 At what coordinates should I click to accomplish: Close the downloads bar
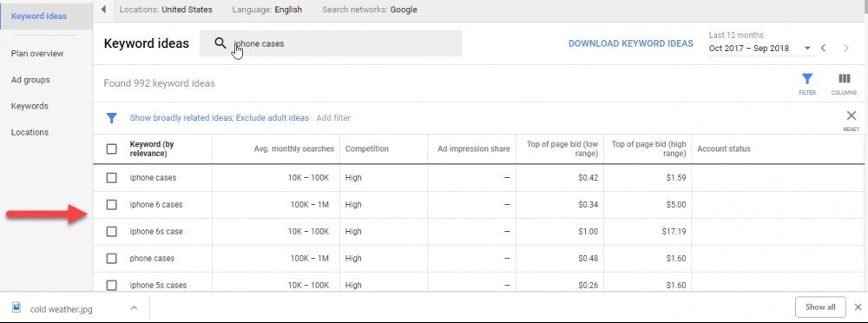point(858,307)
